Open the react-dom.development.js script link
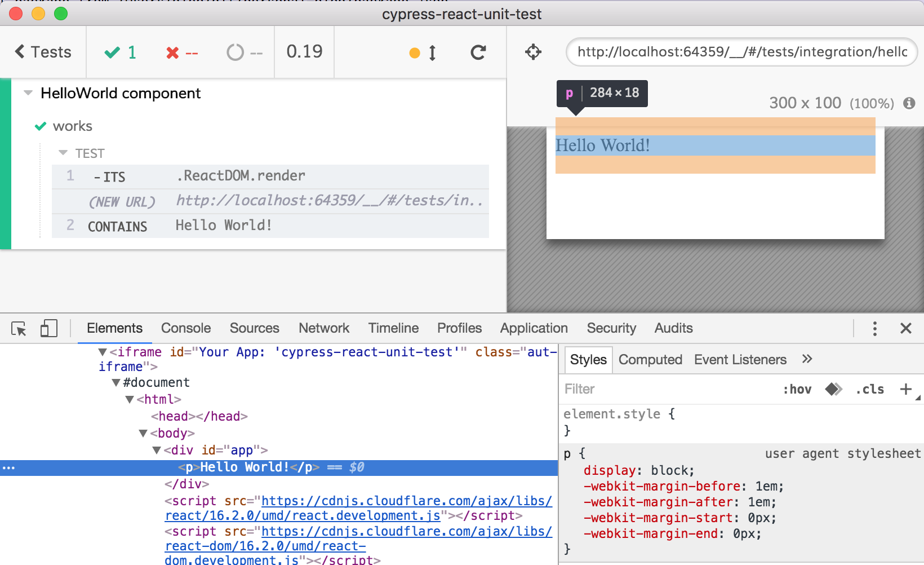Viewport: 924px width, 565px height. 358,546
